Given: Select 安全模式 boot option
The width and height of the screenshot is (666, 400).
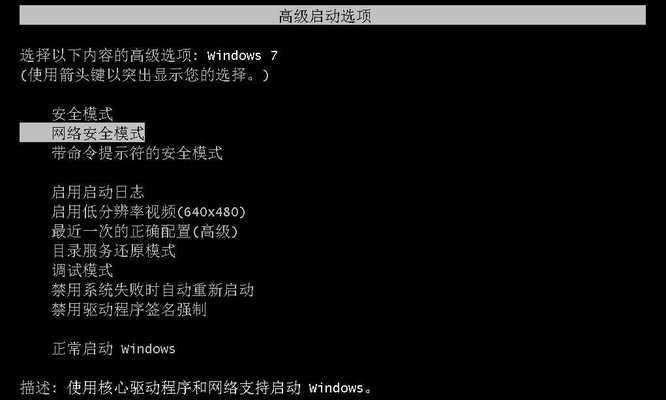Looking at the screenshot, I should click(82, 114).
